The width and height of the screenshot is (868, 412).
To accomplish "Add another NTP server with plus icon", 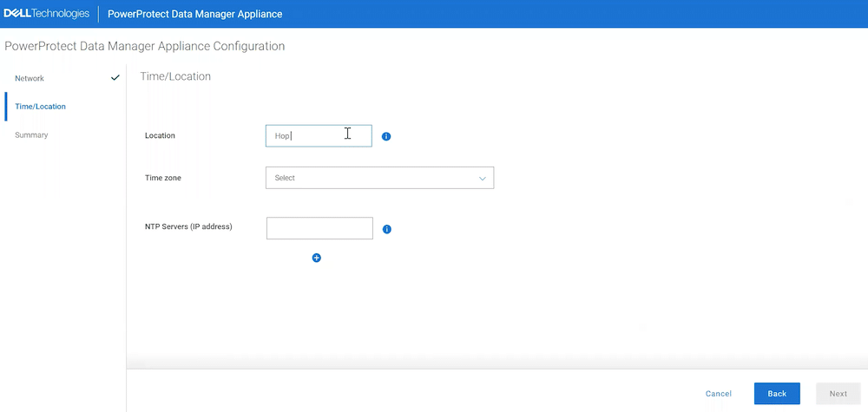I will coord(317,258).
